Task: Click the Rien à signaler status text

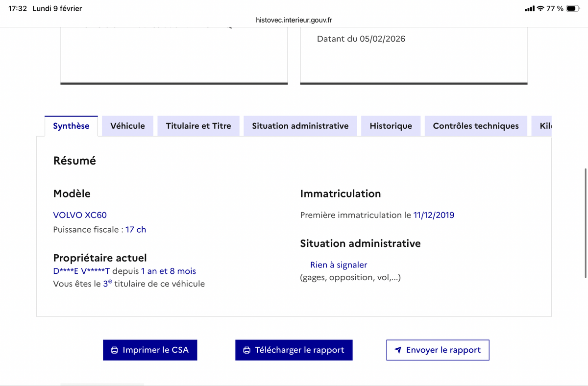Action: (339, 265)
